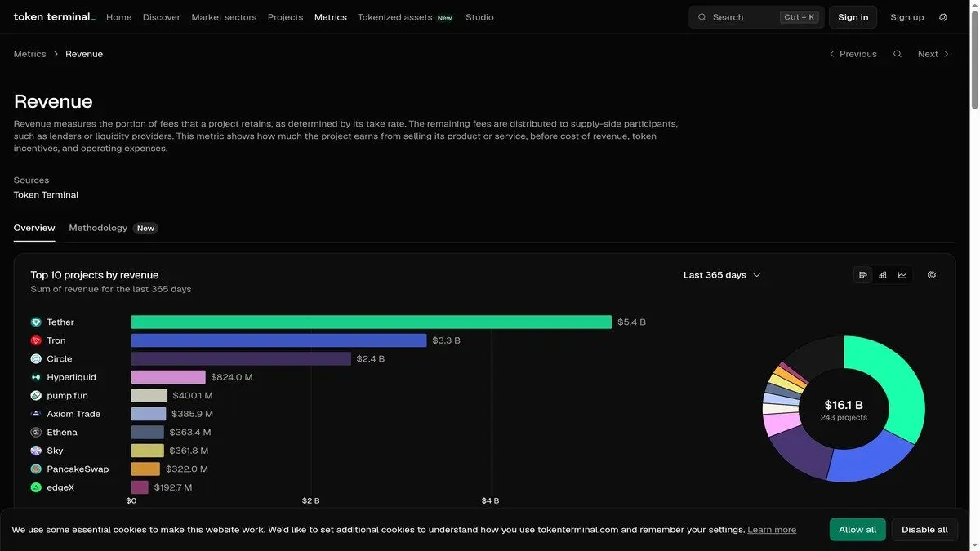Select the Methodology tab

(98, 228)
